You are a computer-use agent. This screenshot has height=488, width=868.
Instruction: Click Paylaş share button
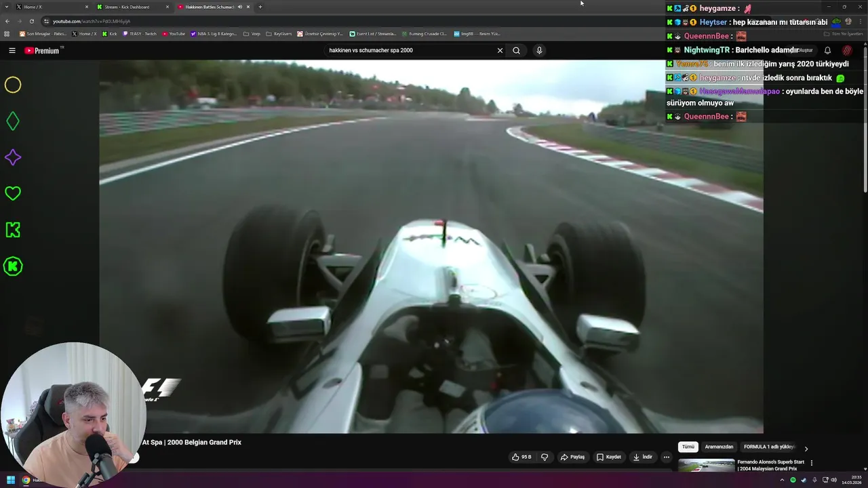[572, 457]
